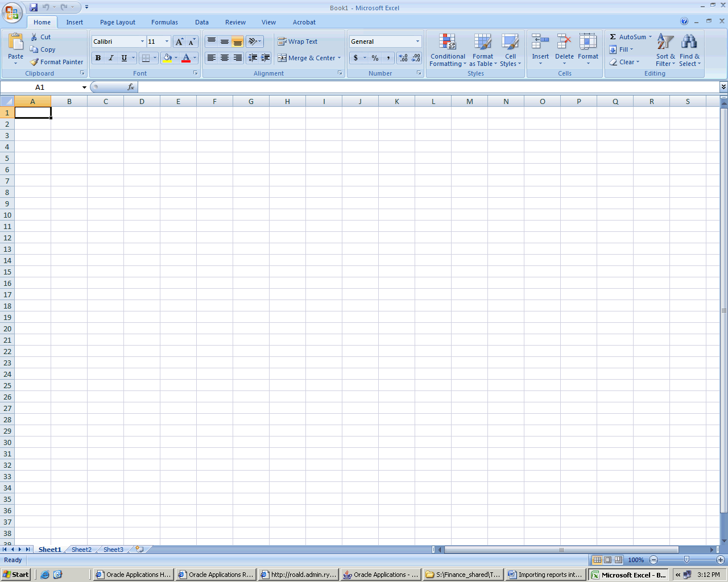
Task: Toggle Wrap Text for the cell
Action: 297,41
